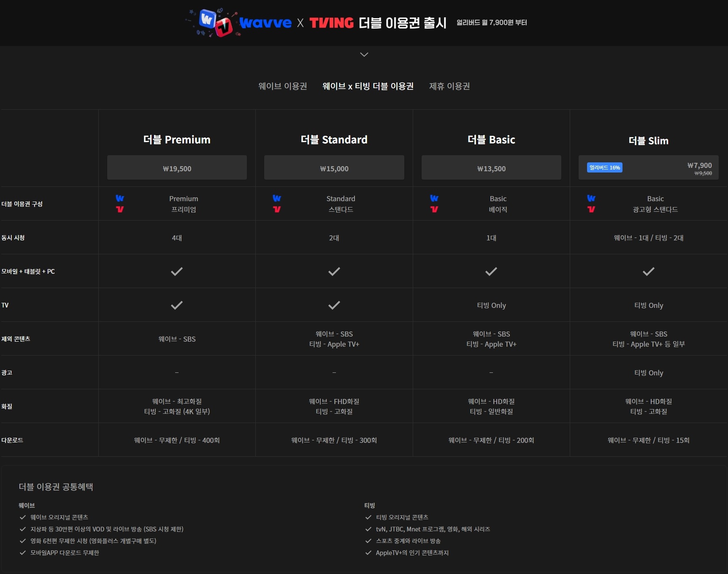The image size is (728, 574).
Task: Click the 제외 콘텐츠 row label
Action: [16, 339]
